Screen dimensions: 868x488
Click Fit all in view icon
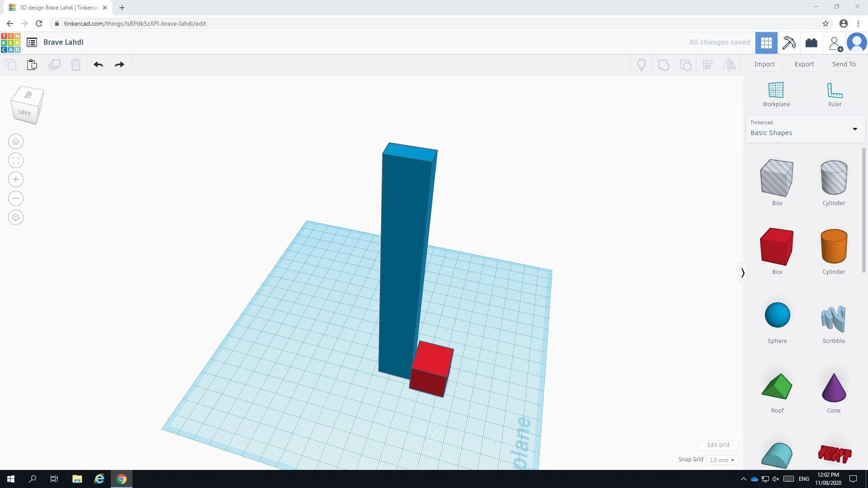16,161
